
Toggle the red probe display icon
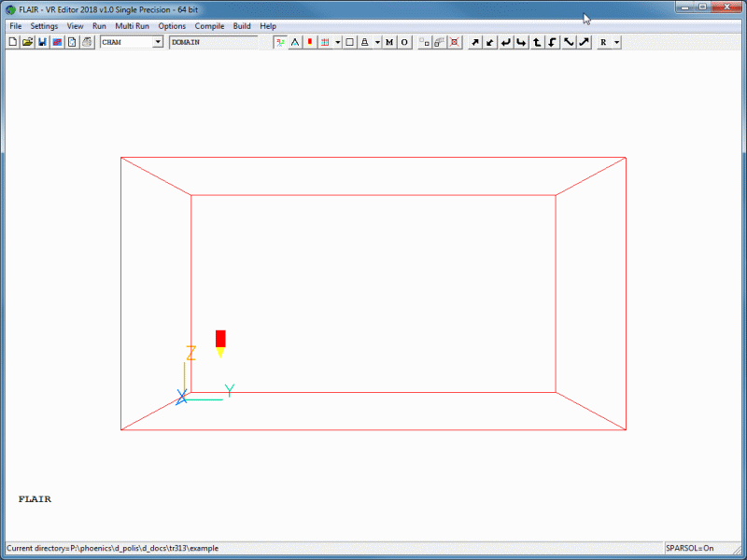coord(310,42)
